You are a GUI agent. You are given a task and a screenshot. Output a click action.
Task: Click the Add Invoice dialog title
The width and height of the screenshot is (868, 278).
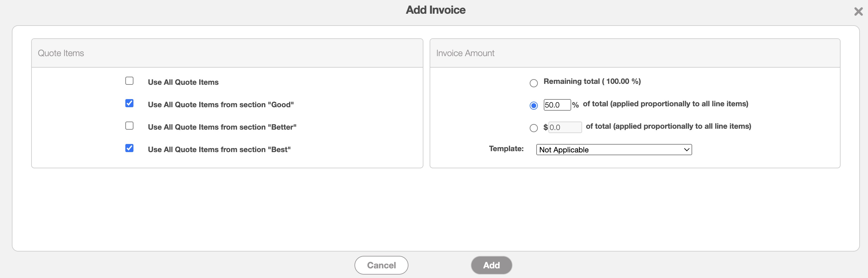tap(435, 10)
